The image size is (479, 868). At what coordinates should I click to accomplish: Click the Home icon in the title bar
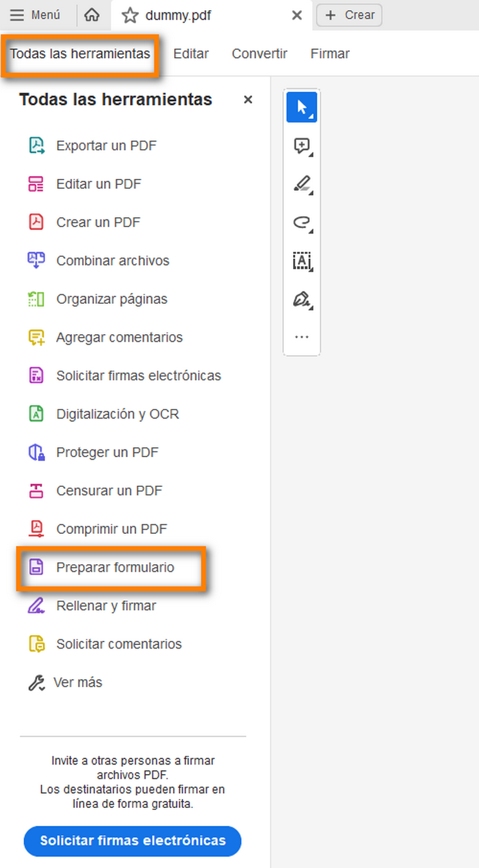[x=92, y=15]
